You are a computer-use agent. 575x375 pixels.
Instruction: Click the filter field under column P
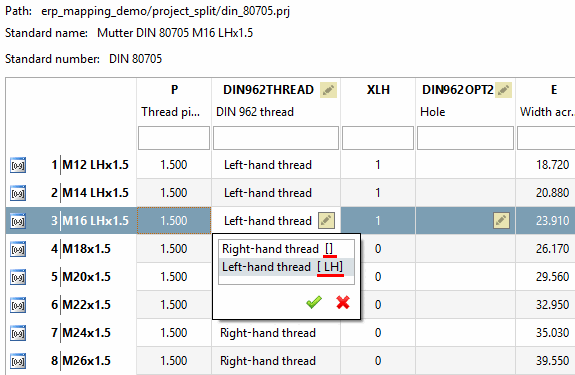[174, 138]
